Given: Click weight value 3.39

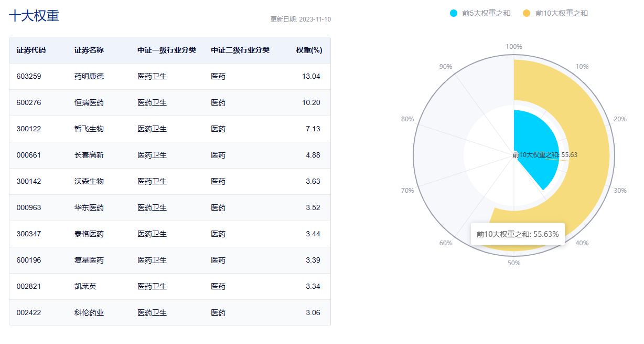Looking at the screenshot, I should (313, 260).
